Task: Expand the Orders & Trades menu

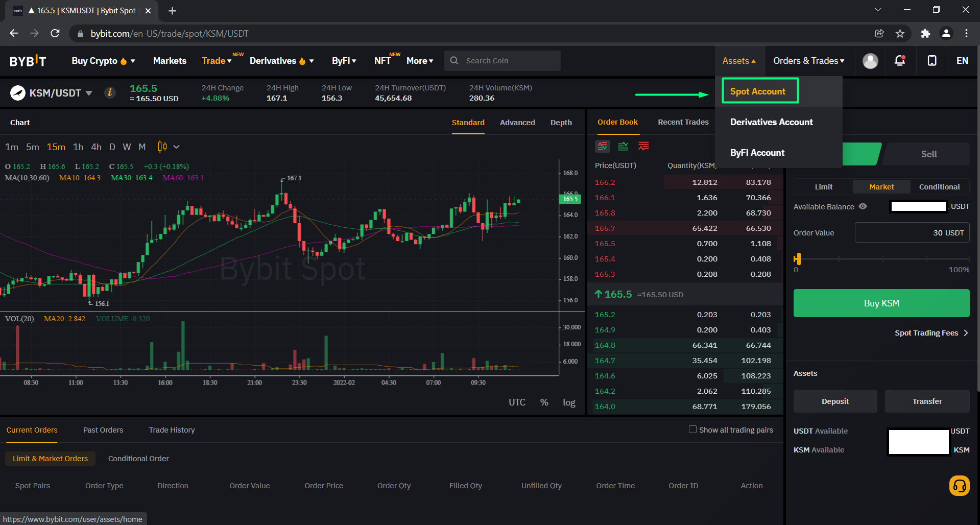Action: coord(808,61)
